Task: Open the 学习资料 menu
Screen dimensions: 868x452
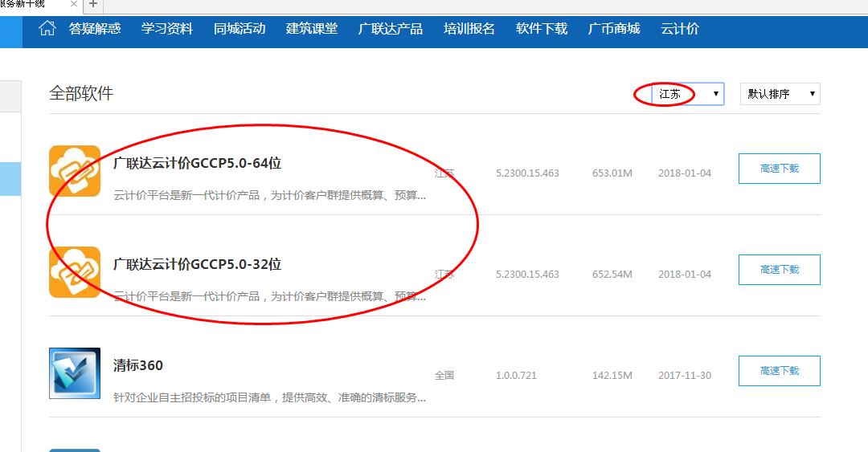Action: pyautogui.click(x=166, y=29)
